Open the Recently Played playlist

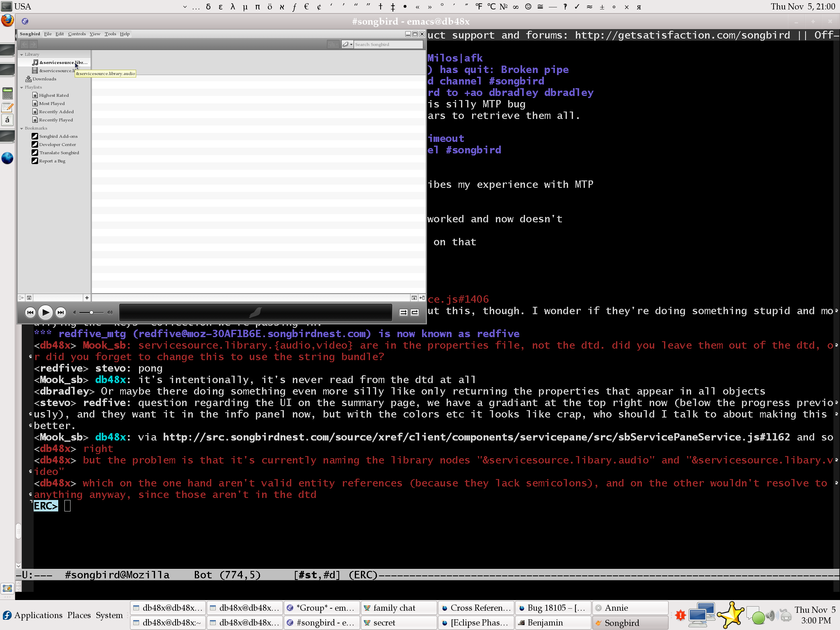(52, 120)
